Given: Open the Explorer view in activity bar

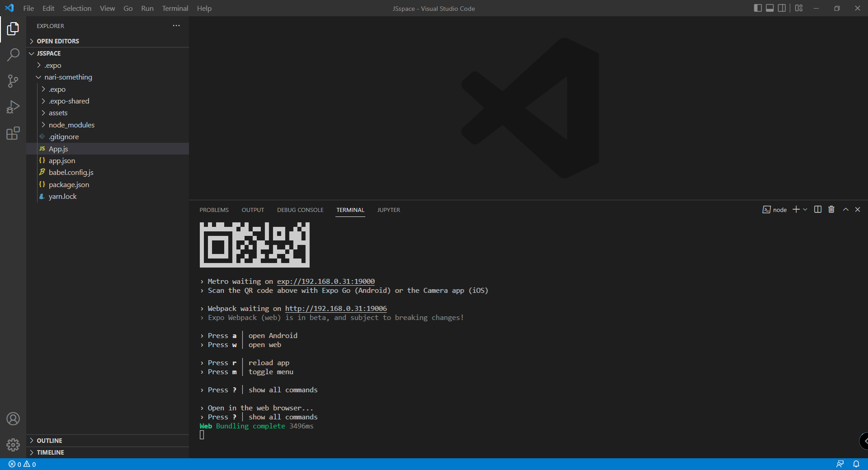Looking at the screenshot, I should 13,29.
